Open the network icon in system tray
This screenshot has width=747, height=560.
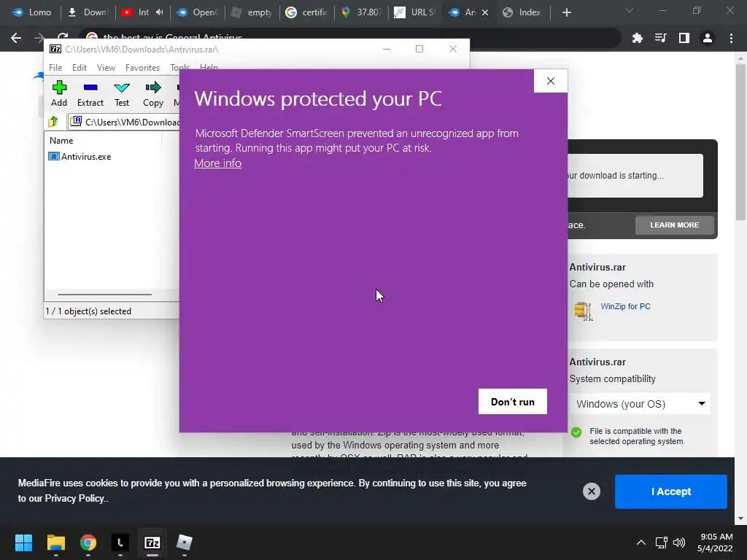tap(661, 542)
